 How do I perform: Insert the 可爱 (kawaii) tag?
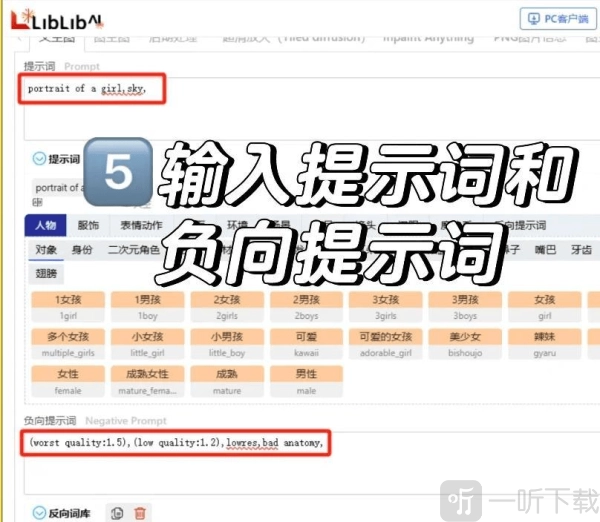point(307,343)
